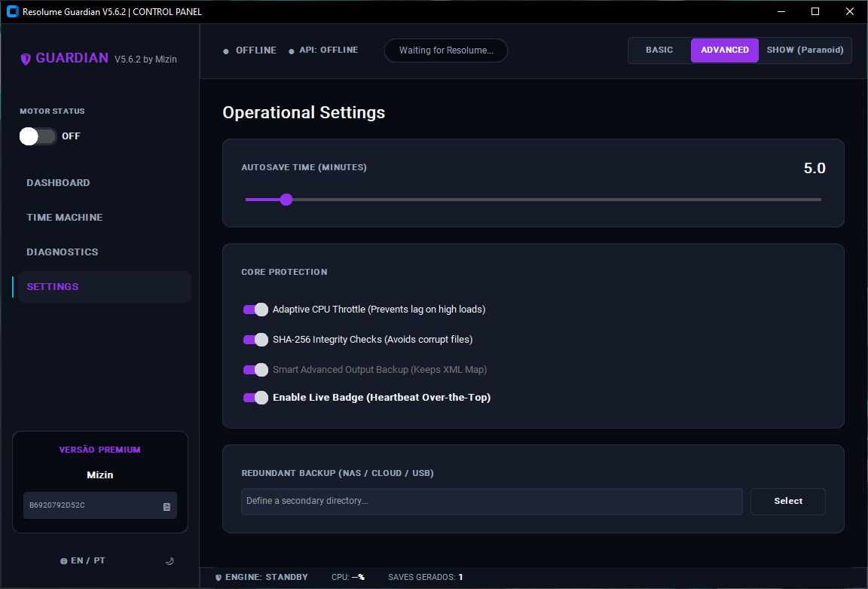The height and width of the screenshot is (589, 868).
Task: Switch to SHOW (Paranoid) mode
Action: pos(805,50)
